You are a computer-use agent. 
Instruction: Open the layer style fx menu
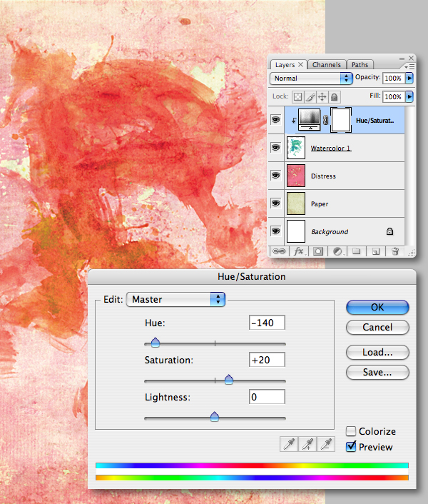pyautogui.click(x=299, y=251)
